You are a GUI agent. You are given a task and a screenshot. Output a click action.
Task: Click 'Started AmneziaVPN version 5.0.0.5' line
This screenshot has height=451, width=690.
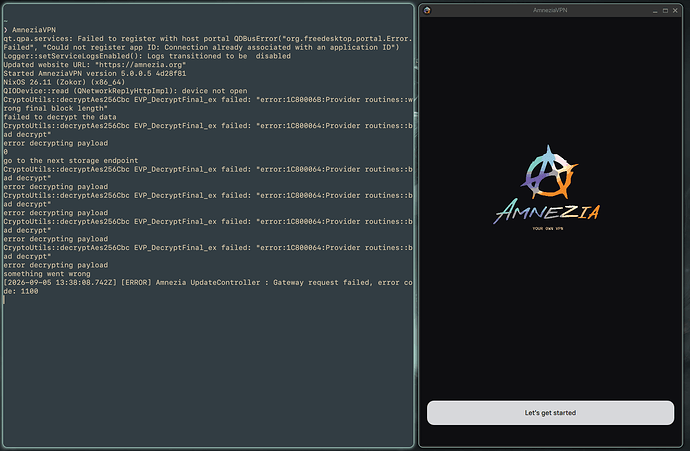(95, 73)
